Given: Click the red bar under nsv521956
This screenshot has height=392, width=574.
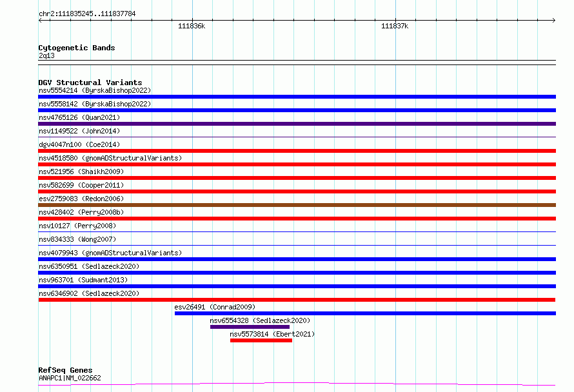Looking at the screenshot, I should (297, 178).
